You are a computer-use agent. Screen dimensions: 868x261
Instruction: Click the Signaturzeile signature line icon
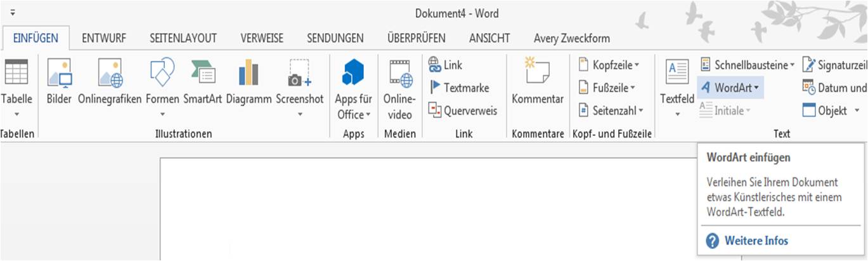point(809,65)
